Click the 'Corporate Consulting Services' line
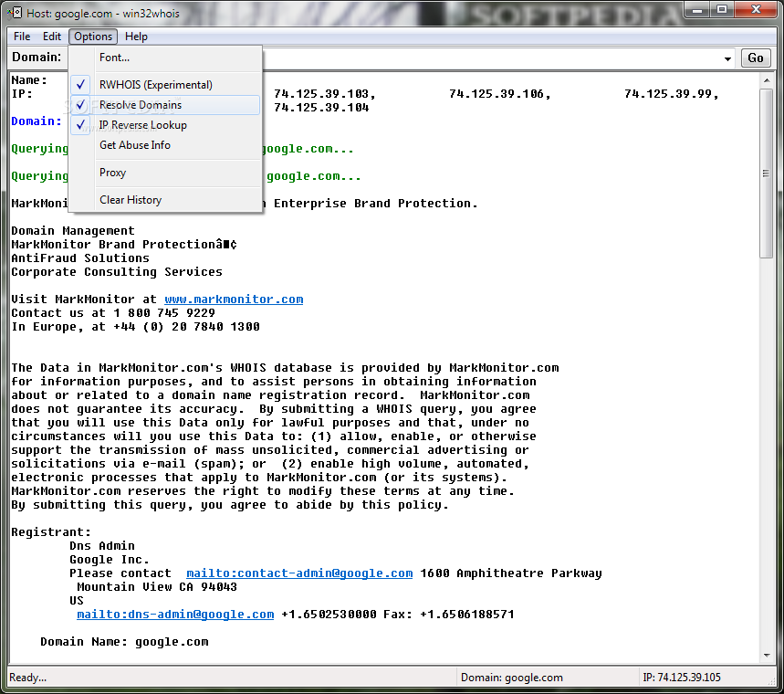The image size is (784, 694). tap(117, 272)
